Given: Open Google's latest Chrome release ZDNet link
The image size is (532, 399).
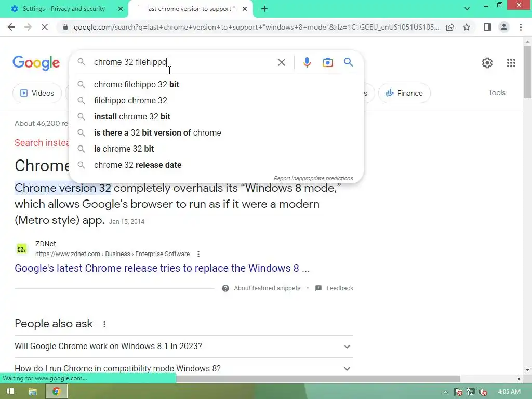Looking at the screenshot, I should click(x=162, y=268).
